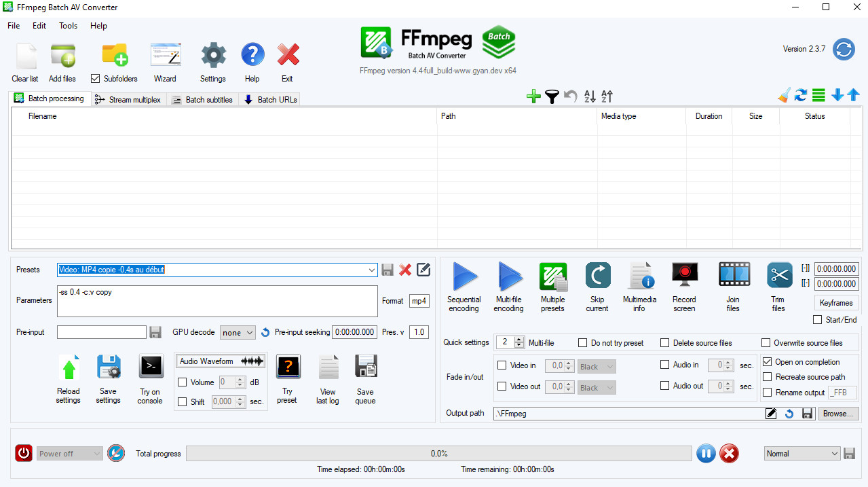Enable Start/End checkbox
The width and height of the screenshot is (868, 487).
(x=818, y=320)
